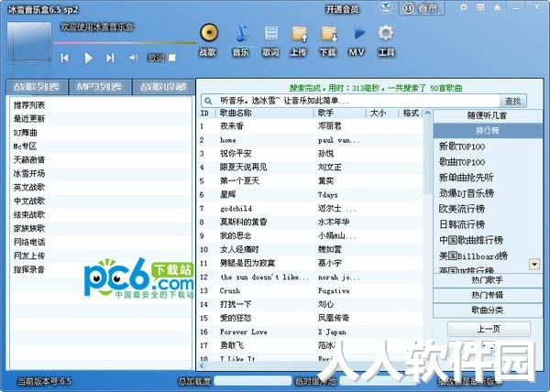This screenshot has height=392, width=550.
Task: Select song Forever Love by X Japan
Action: (x=311, y=332)
